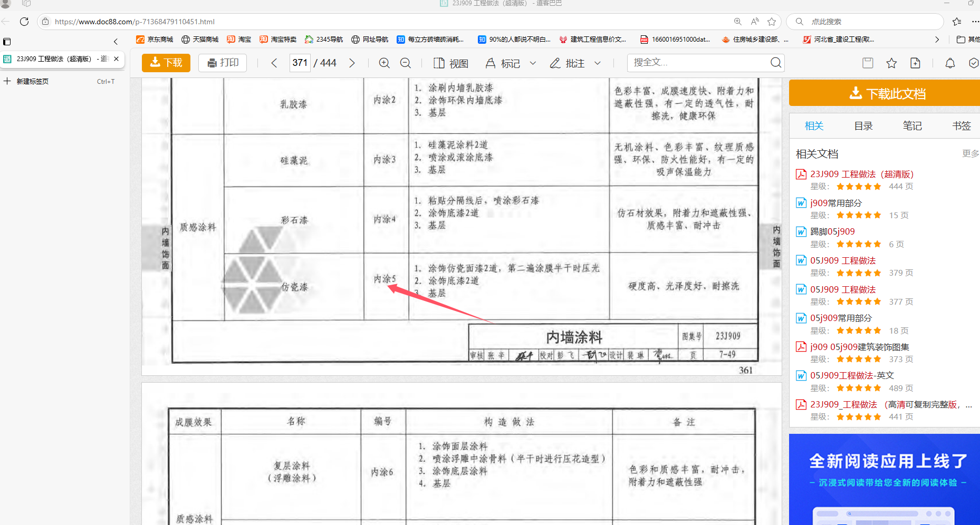The width and height of the screenshot is (980, 525).
Task: Click the read aloud icon in address bar
Action: point(755,22)
